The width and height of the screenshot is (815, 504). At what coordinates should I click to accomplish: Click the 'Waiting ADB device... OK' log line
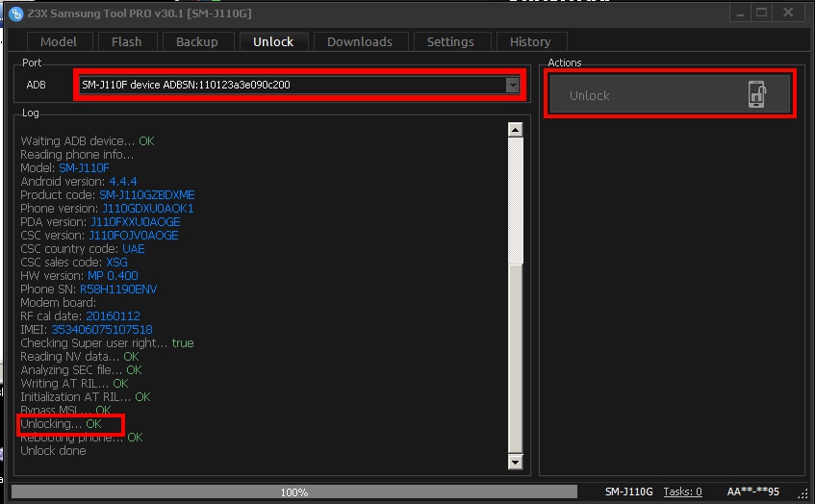tap(88, 140)
